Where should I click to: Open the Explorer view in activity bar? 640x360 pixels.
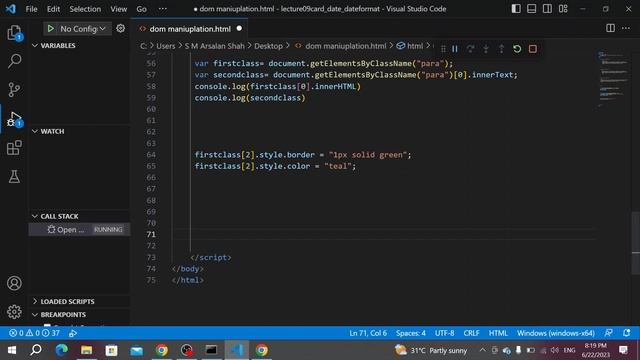[x=14, y=33]
